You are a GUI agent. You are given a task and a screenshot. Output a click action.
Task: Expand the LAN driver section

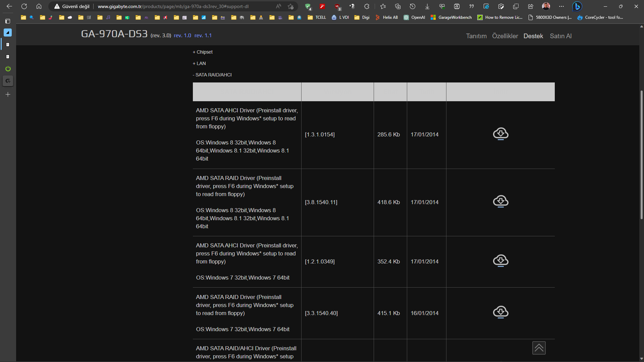(199, 63)
